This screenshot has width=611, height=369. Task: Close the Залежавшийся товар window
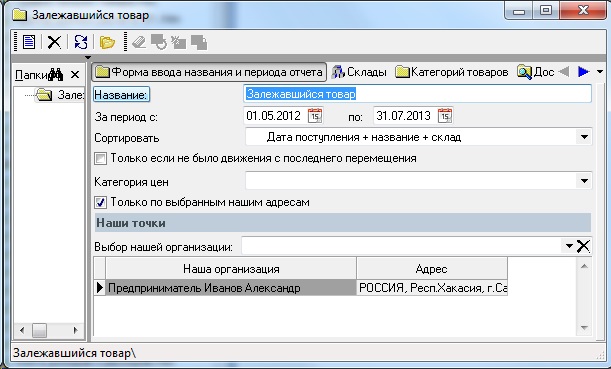[583, 10]
